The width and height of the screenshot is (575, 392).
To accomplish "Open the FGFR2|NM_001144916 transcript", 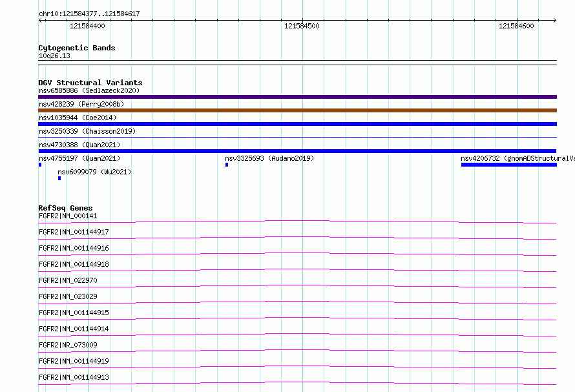I will 74,248.
